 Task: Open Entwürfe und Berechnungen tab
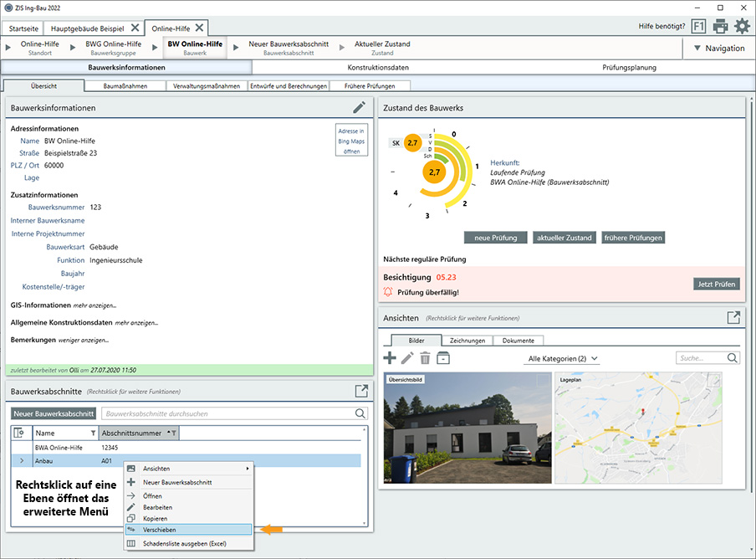point(289,86)
